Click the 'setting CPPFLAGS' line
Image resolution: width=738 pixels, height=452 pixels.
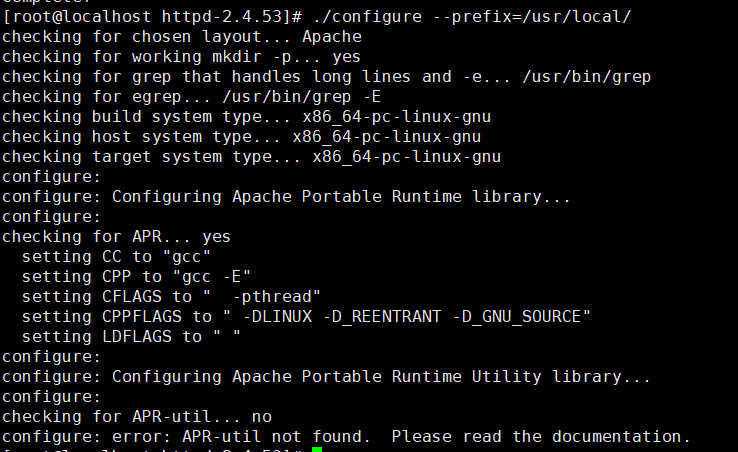(306, 317)
